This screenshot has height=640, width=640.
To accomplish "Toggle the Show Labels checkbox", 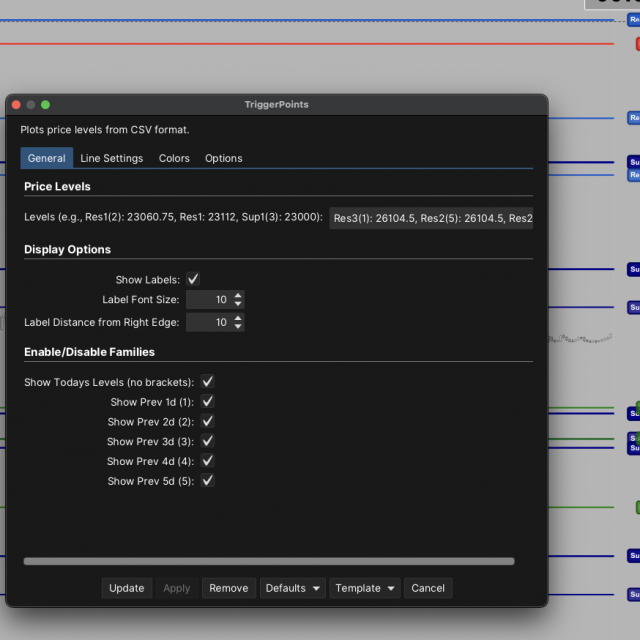I will (x=193, y=280).
